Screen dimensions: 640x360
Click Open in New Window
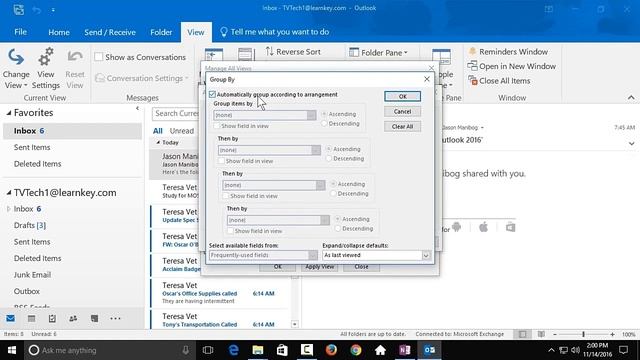(511, 66)
